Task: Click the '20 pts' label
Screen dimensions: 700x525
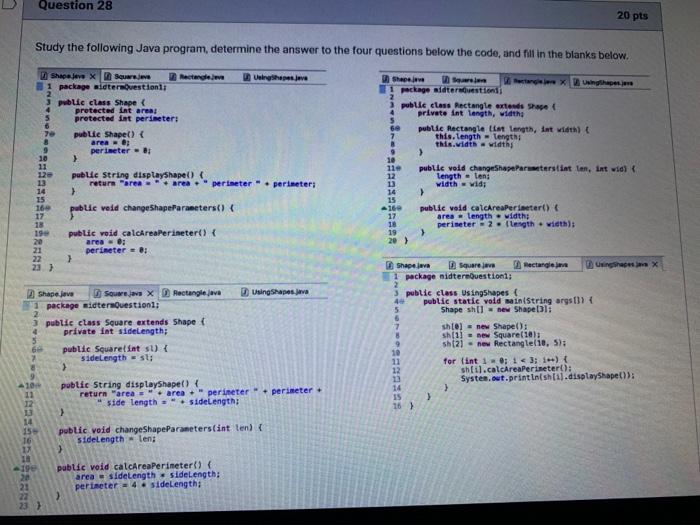Action: 632,15
